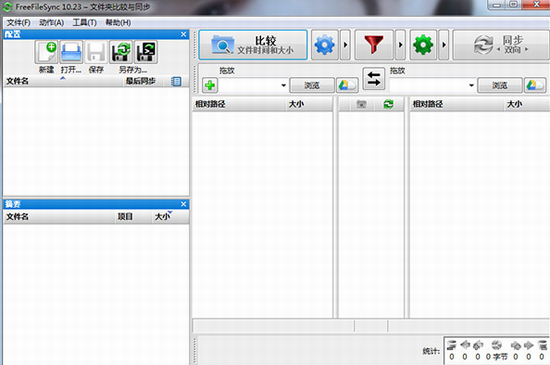Expand the left folder path dropdown

tap(283, 85)
